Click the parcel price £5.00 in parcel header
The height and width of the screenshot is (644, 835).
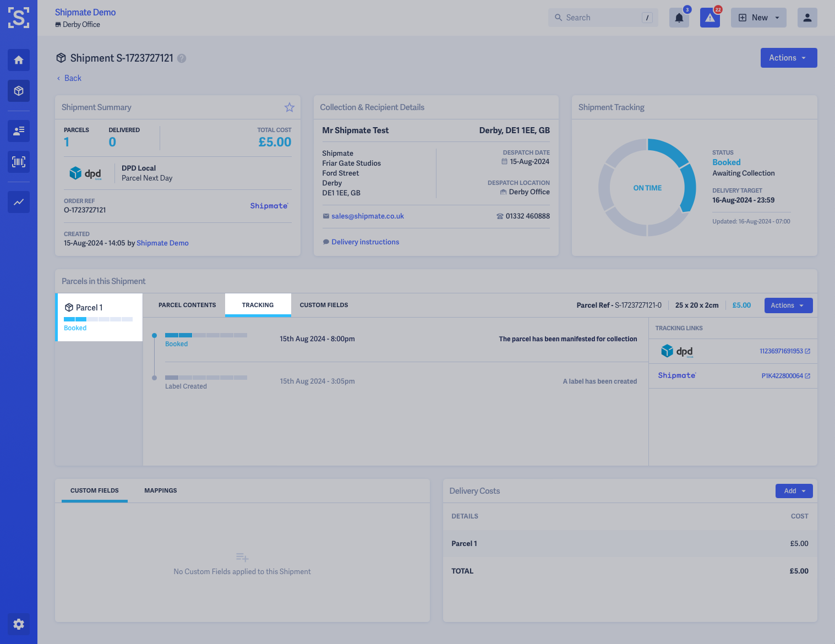point(741,305)
